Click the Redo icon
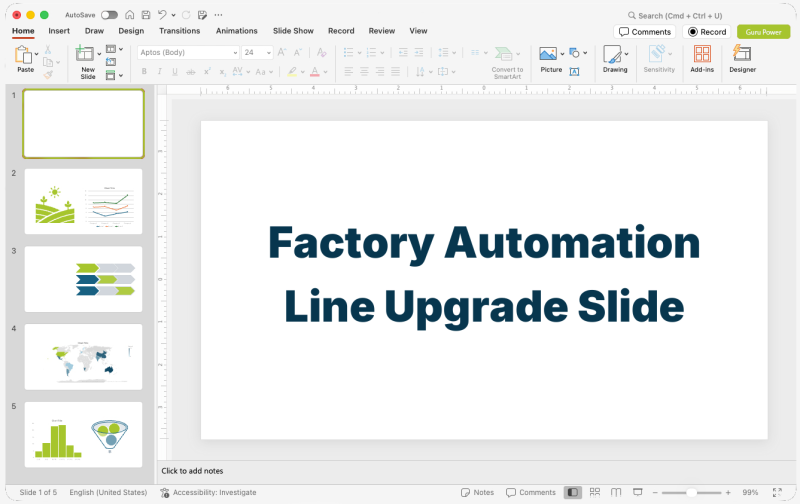Screen dimensions: 800x504 pyautogui.click(x=186, y=15)
